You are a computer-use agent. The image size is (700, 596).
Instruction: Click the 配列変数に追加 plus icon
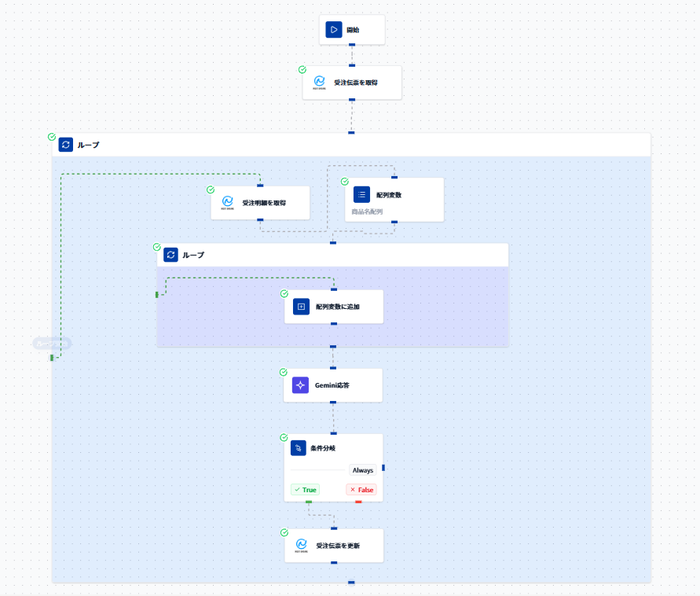click(301, 307)
